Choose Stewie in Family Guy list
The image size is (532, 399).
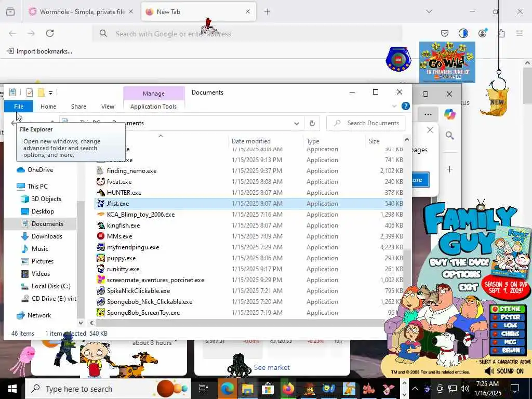508,309
